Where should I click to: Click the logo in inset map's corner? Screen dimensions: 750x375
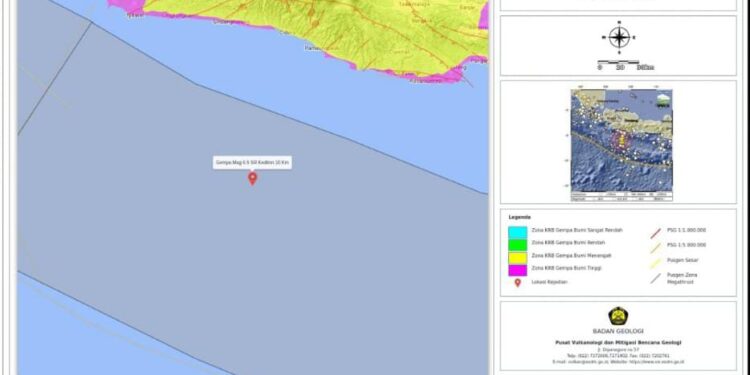(x=663, y=99)
